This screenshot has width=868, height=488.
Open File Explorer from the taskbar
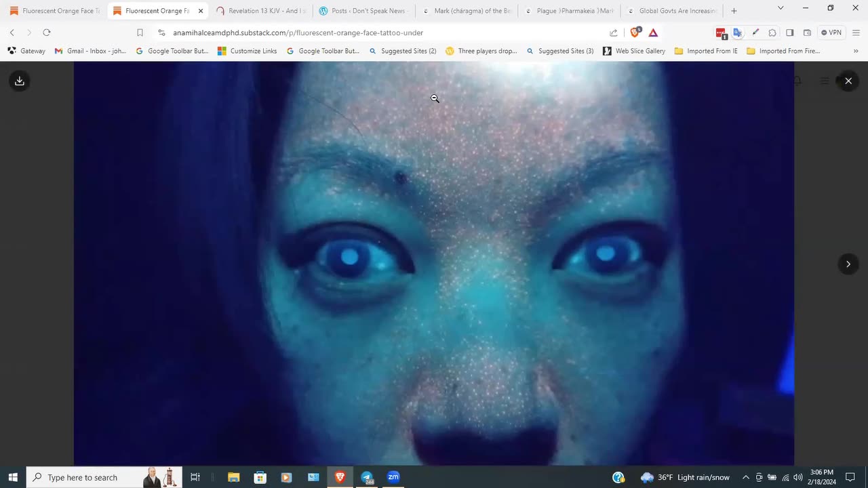click(x=233, y=477)
